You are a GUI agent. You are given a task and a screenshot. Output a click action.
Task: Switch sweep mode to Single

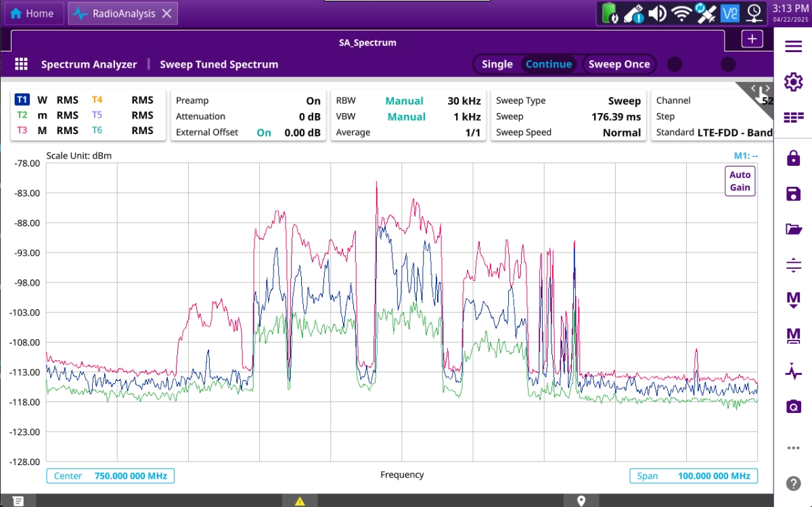pos(497,64)
